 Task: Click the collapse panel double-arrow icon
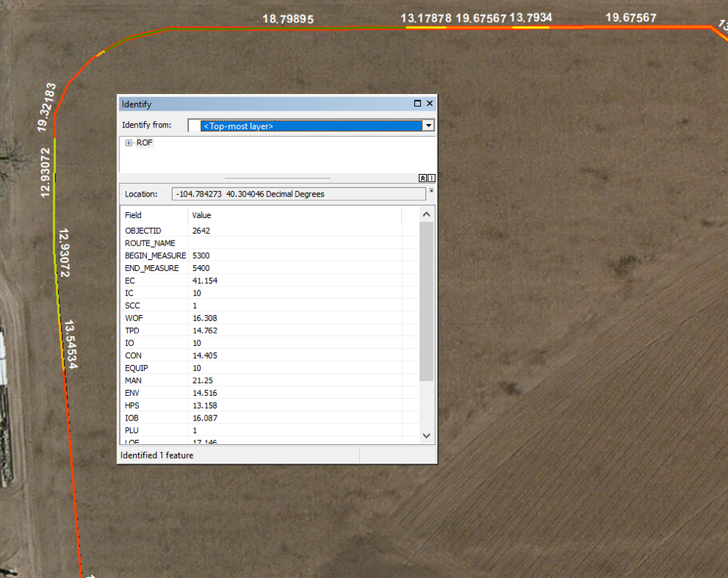coord(423,178)
